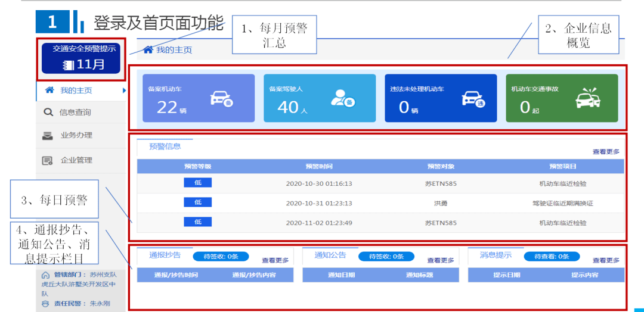
Task: Open the 交通安全预警提示 11月 banner
Action: (81, 58)
